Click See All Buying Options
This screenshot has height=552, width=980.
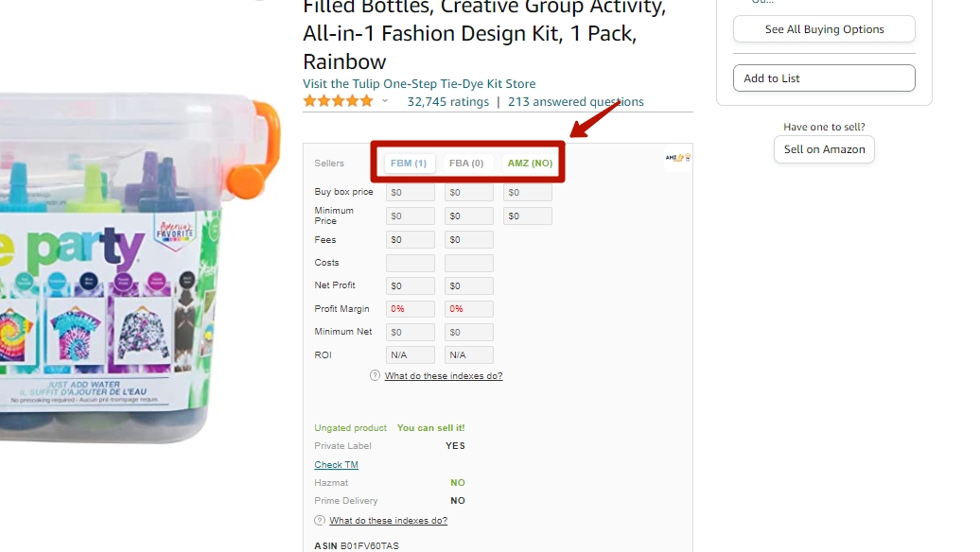point(823,29)
